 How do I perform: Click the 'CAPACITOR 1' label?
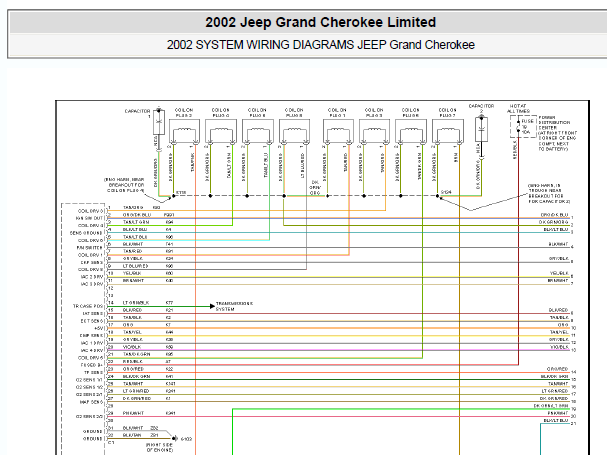137,113
